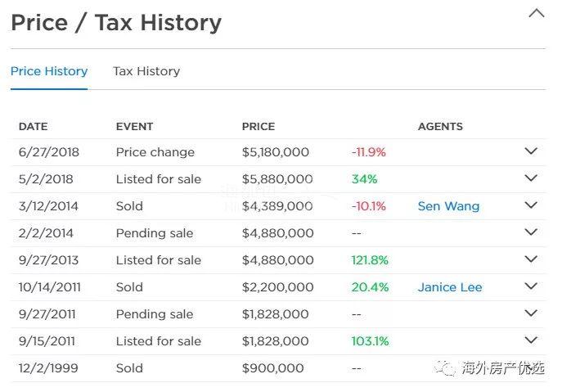Click the AGENTS column header
This screenshot has height=392, width=562.
[x=440, y=127]
